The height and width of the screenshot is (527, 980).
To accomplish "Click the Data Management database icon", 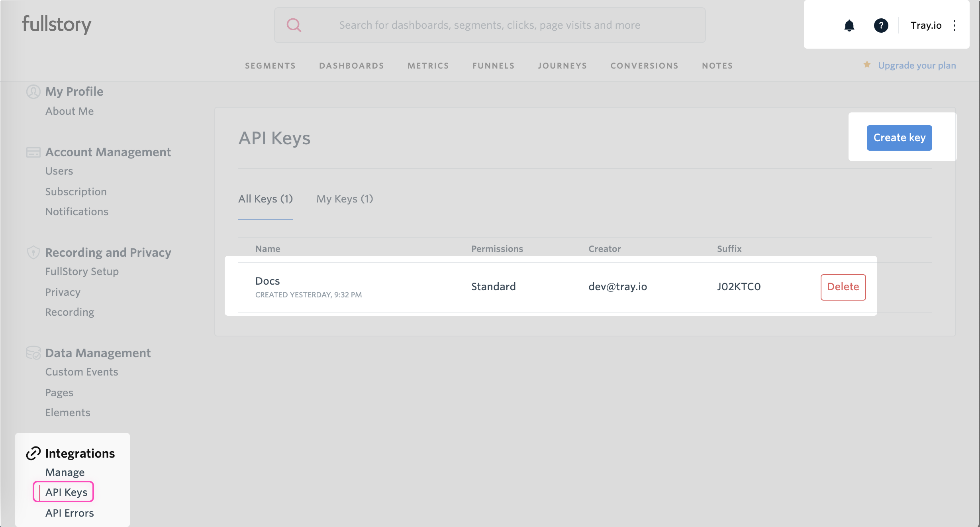I will tap(33, 353).
